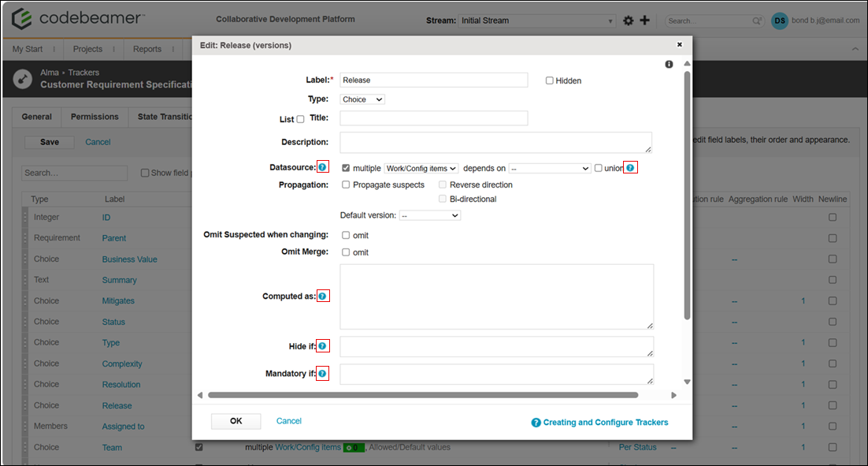Image resolution: width=868 pixels, height=466 pixels.
Task: Open help icon next to union
Action: pos(630,167)
